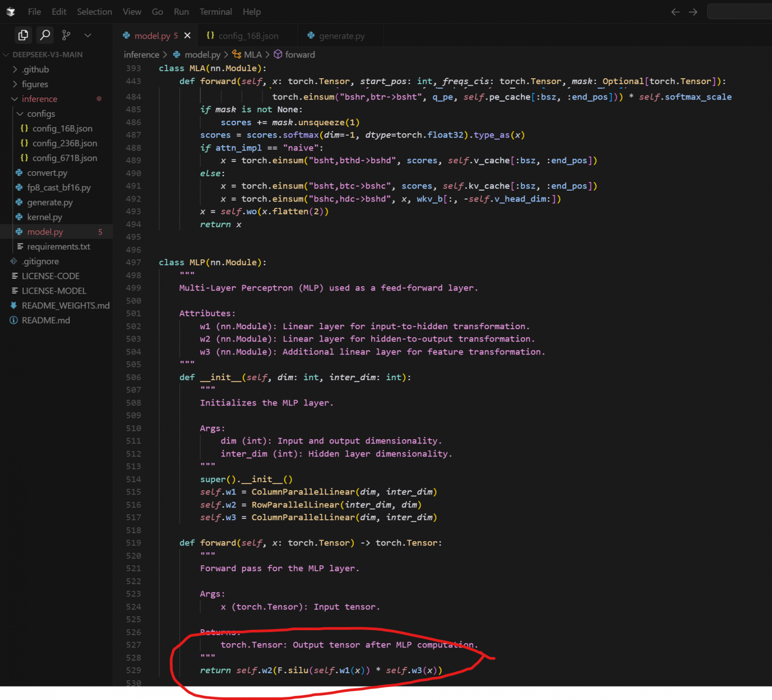The width and height of the screenshot is (772, 700).
Task: Open the Source Control icon
Action: (x=66, y=35)
